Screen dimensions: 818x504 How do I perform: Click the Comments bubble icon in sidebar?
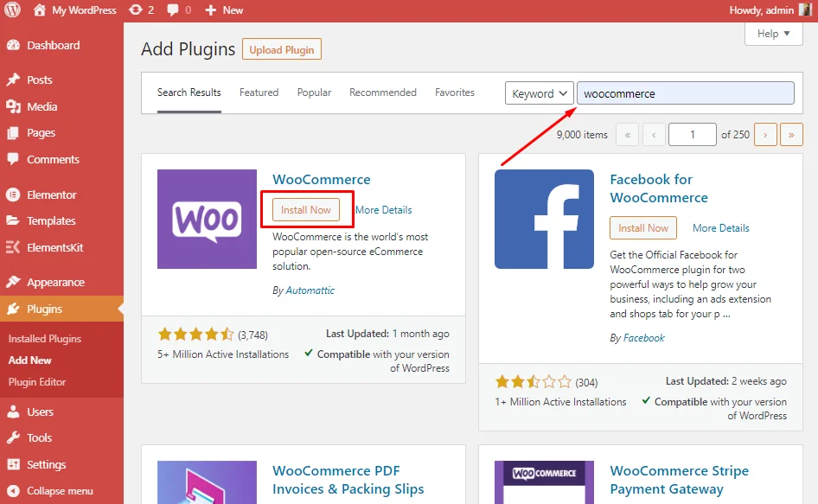13,159
